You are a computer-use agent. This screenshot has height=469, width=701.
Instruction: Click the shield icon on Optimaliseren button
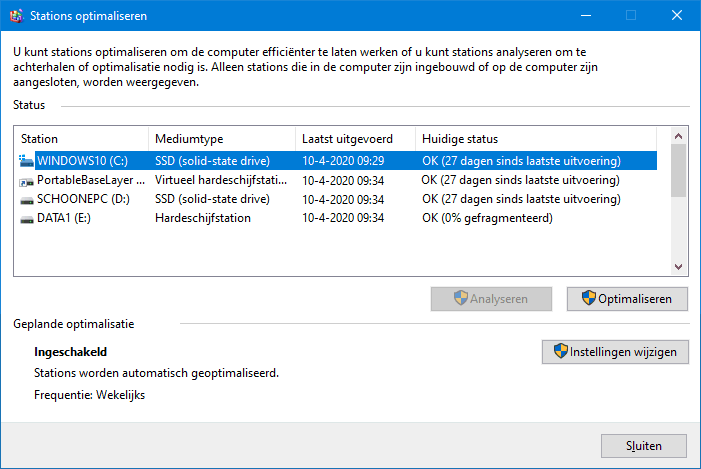pos(588,298)
